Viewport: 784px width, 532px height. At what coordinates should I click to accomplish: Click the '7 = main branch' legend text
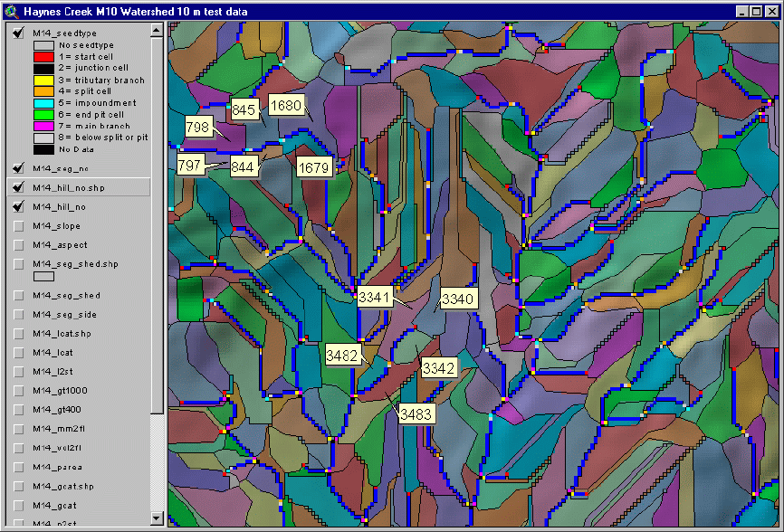coord(94,126)
